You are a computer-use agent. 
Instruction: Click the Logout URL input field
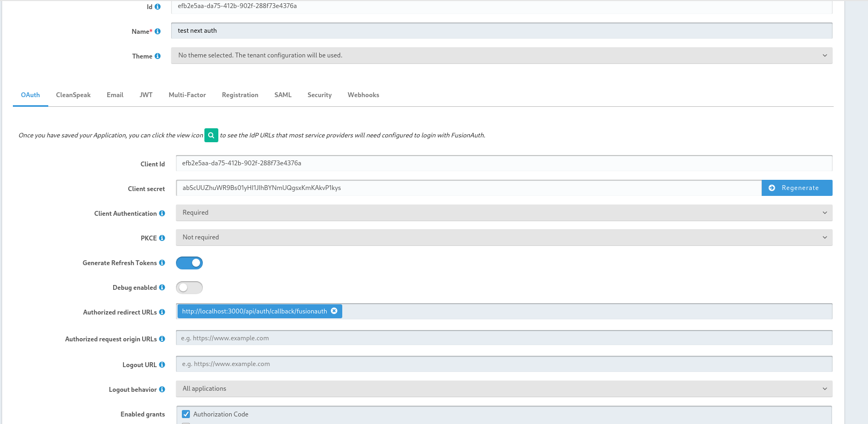[x=504, y=364]
